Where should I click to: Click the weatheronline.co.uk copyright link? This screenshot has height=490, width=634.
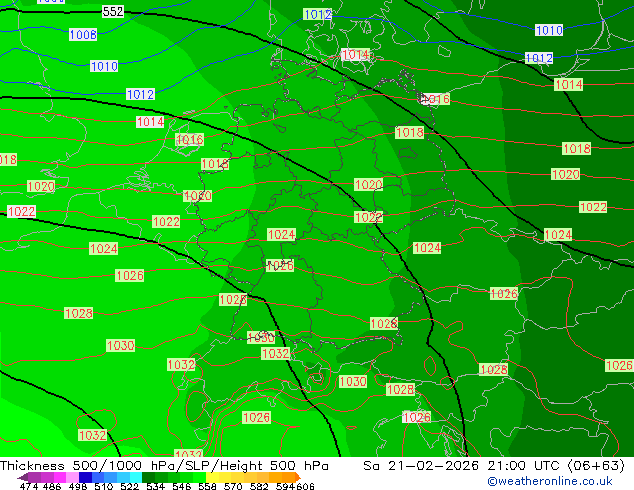pos(550,481)
